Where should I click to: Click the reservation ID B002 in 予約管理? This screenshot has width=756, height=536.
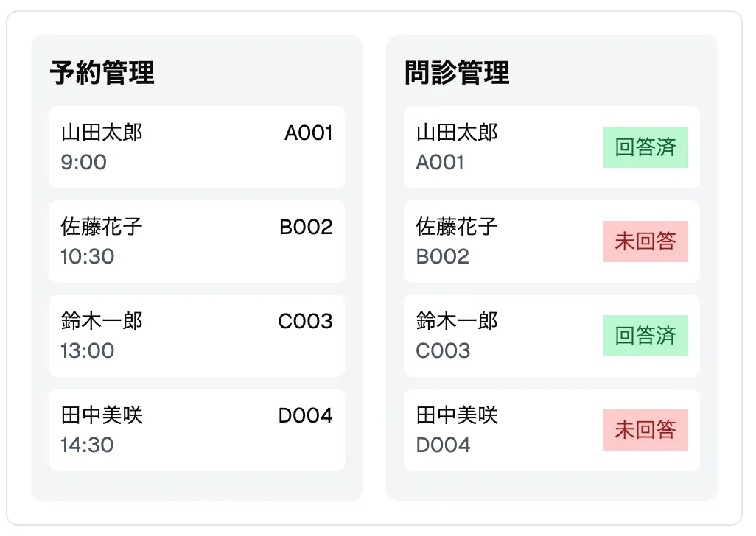pos(307,228)
